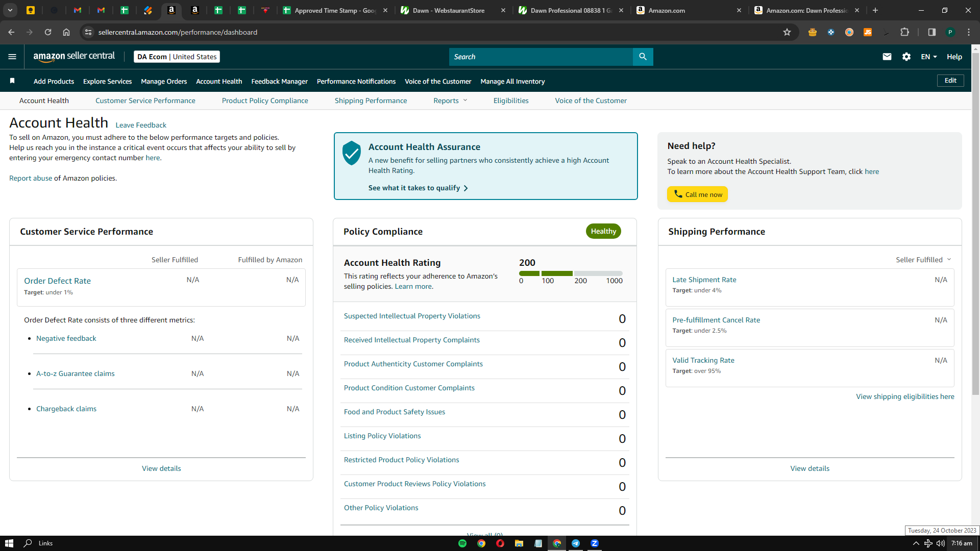Click the vertical page scrollbar
Image resolution: width=980 pixels, height=551 pixels.
975,224
